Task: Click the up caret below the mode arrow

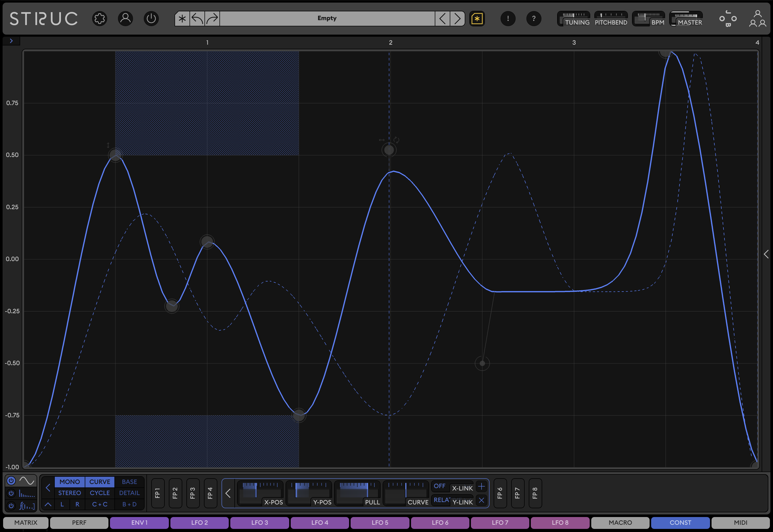Action: [x=48, y=504]
